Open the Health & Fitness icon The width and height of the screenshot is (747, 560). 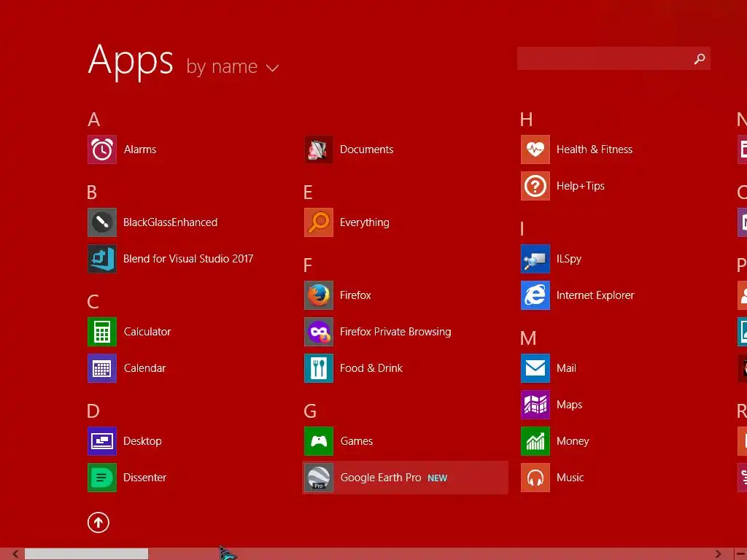(535, 149)
